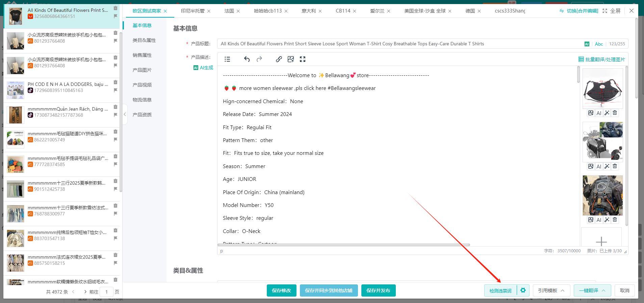Click the bullet list icon in editor toolbar
This screenshot has height=303, width=644.
227,59
